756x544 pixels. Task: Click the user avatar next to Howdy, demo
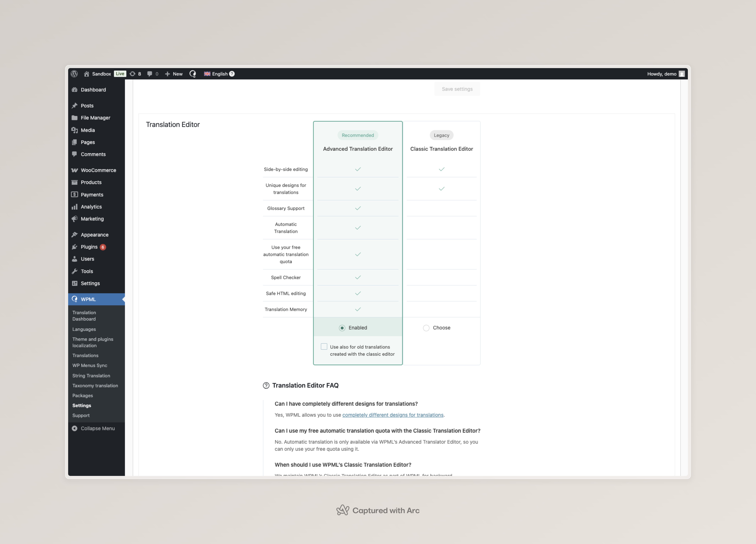pos(682,74)
